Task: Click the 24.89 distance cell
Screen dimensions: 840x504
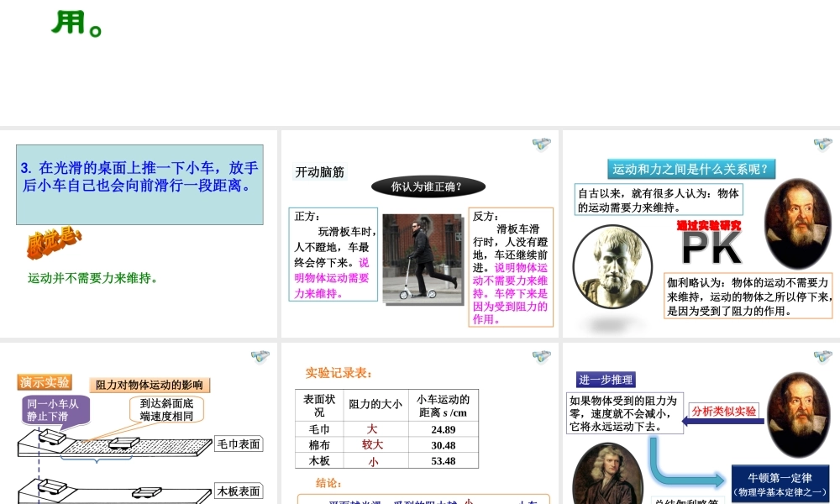Action: (443, 429)
